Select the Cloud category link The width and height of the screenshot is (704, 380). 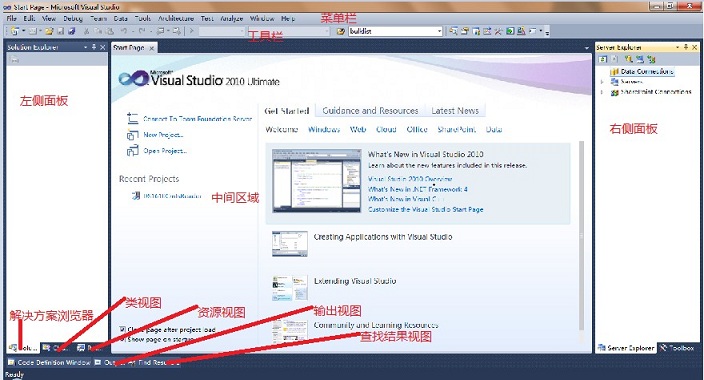pyautogui.click(x=386, y=129)
